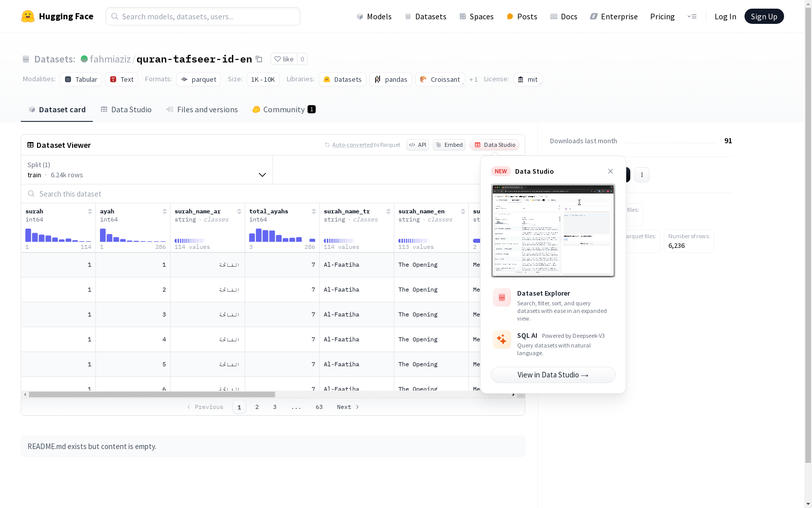Open the mit license tag
This screenshot has height=508, width=812.
528,79
